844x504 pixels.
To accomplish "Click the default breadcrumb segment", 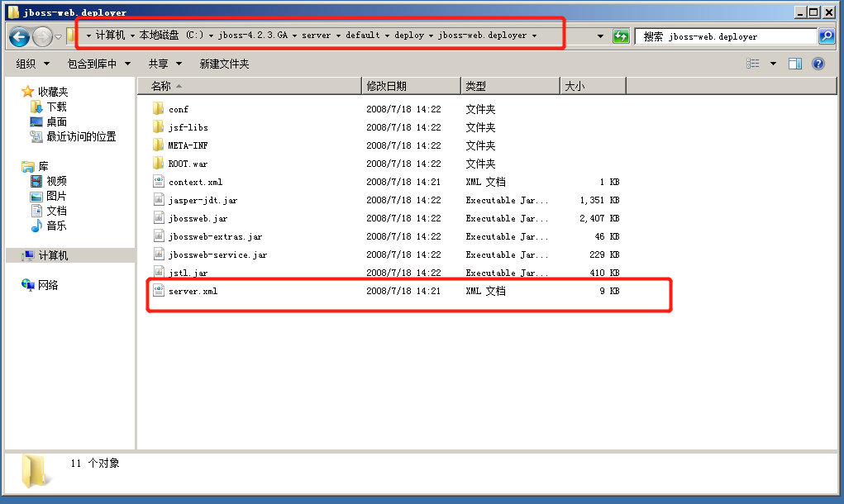I will pyautogui.click(x=363, y=35).
